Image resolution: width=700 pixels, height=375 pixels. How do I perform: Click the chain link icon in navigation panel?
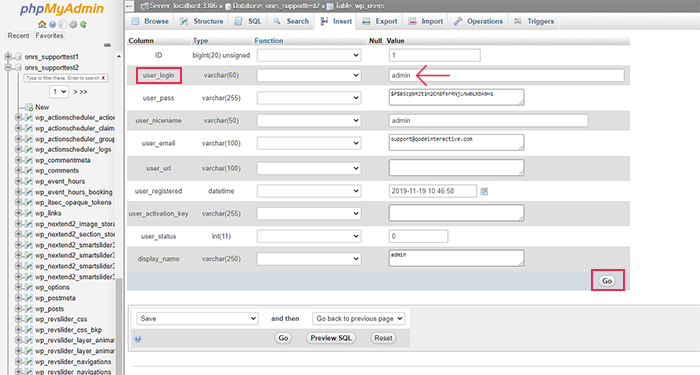107,45
